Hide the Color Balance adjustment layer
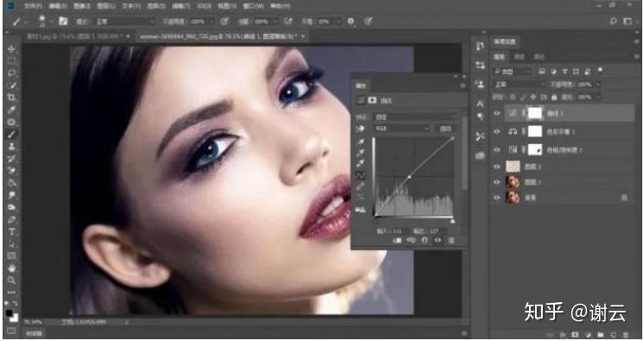 point(496,131)
